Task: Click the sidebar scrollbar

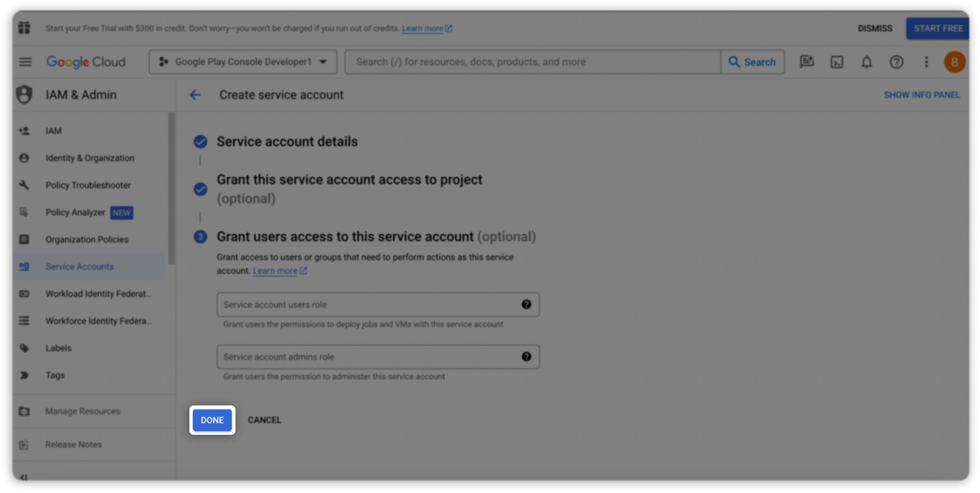Action: coord(171,188)
